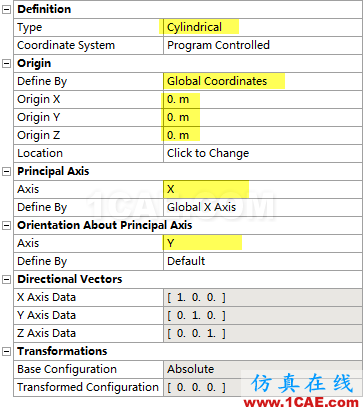This screenshot has height=410, width=363.
Task: Edit the Origin Y value field
Action: (x=263, y=117)
